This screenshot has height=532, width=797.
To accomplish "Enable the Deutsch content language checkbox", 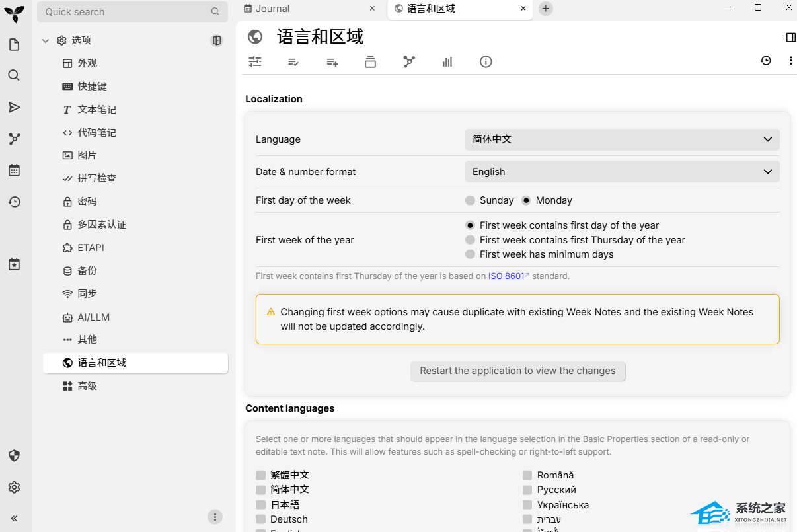I will (260, 519).
